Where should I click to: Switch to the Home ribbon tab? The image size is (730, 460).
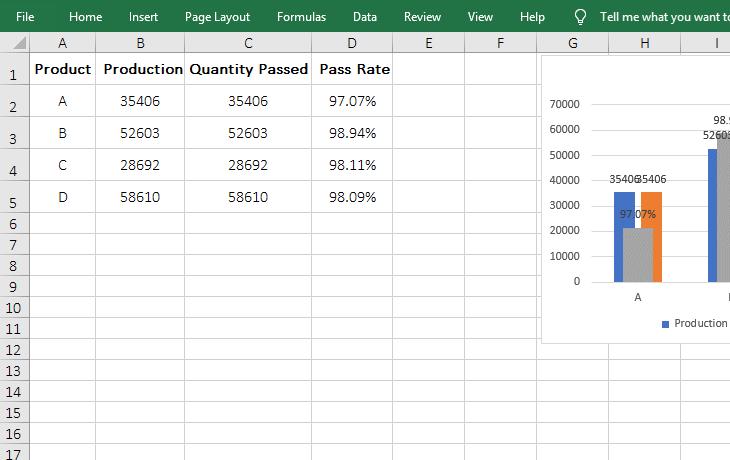pyautogui.click(x=85, y=17)
